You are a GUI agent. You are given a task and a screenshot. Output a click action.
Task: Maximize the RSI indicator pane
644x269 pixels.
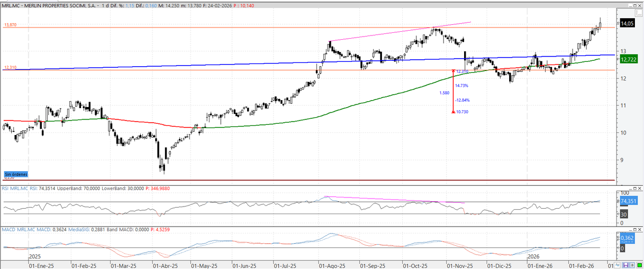coord(635,188)
